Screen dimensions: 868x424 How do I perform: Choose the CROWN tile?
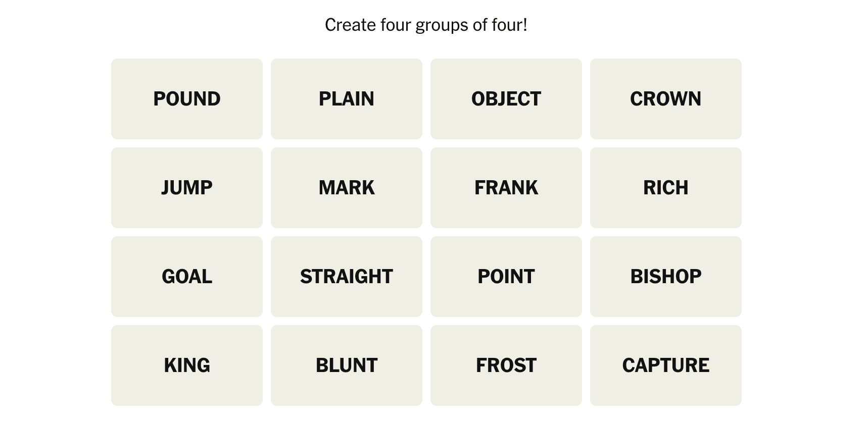click(x=666, y=99)
